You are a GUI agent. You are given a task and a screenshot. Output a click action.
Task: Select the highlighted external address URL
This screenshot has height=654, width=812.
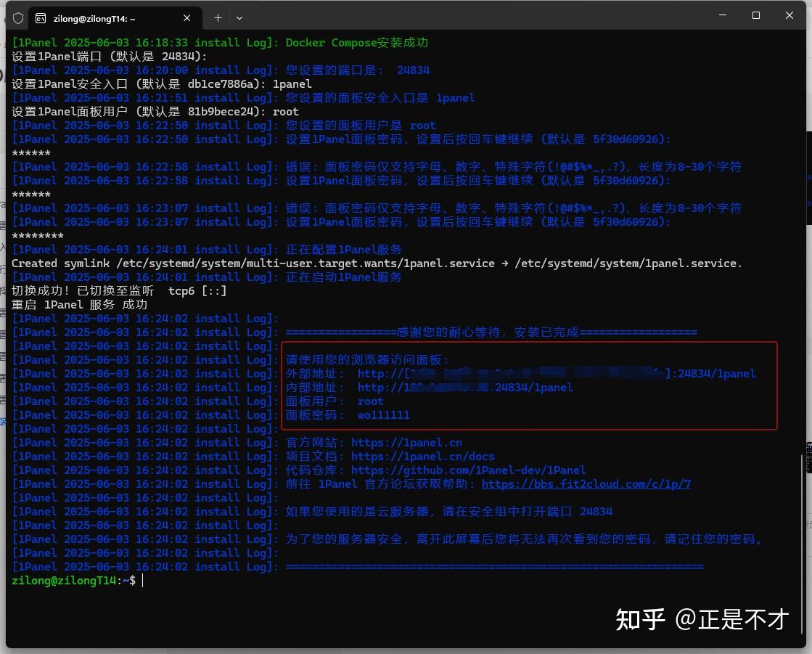click(x=559, y=373)
